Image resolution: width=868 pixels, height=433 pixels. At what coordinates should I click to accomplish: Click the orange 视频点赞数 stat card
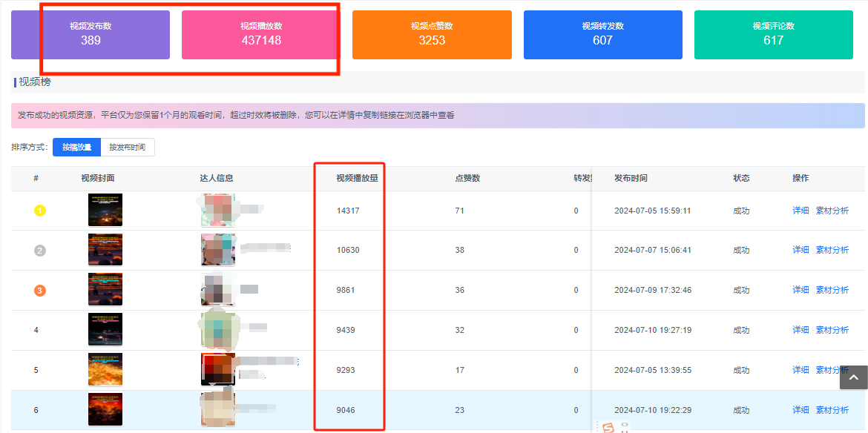click(x=432, y=34)
